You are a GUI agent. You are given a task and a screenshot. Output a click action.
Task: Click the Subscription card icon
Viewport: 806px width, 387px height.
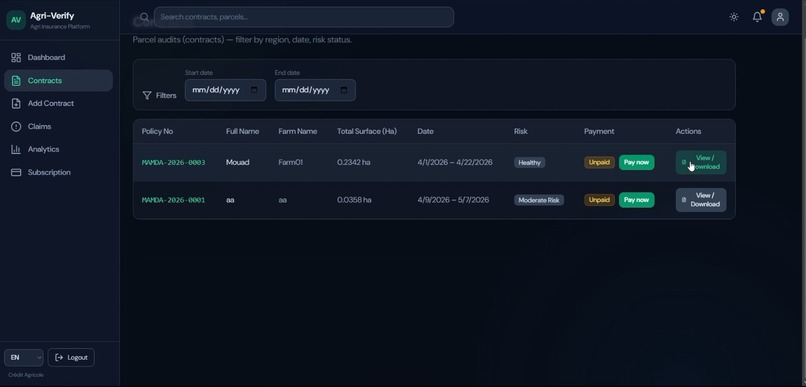[x=16, y=172]
